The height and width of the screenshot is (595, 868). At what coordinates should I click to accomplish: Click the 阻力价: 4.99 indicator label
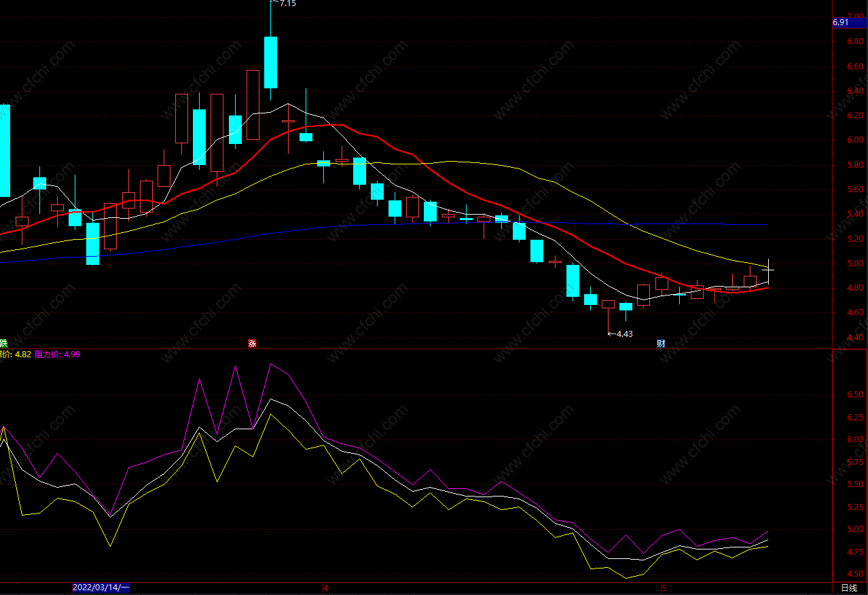pos(57,354)
